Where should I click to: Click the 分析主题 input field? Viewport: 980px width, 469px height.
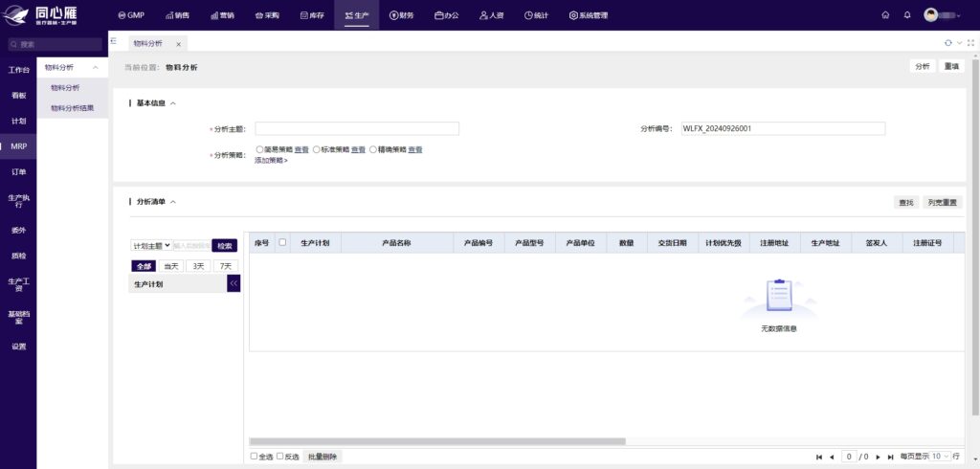(x=357, y=129)
